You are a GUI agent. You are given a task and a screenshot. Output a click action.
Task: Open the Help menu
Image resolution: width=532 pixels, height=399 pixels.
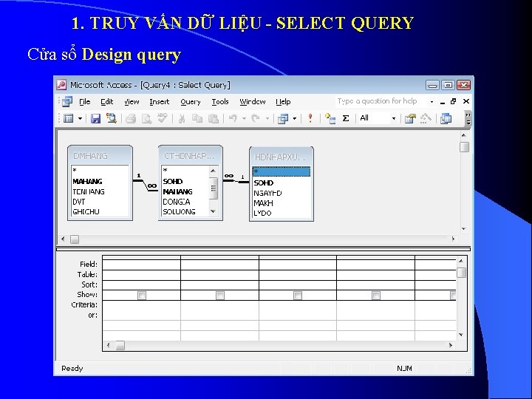click(283, 102)
